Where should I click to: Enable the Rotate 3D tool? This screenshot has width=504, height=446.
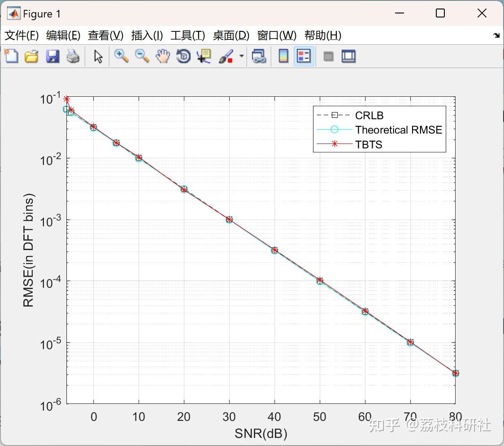183,56
